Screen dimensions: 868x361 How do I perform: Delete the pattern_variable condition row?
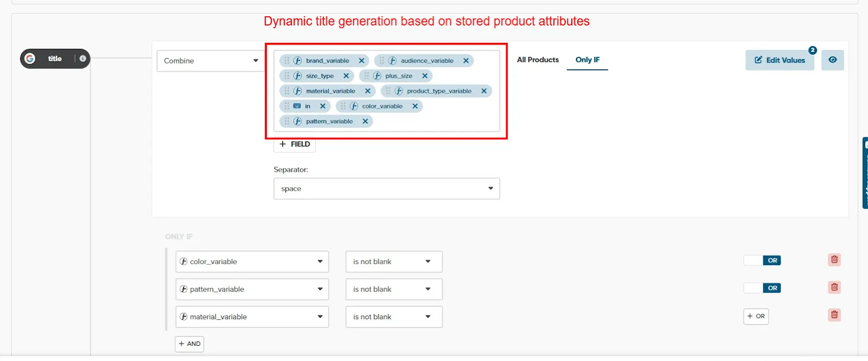coord(834,287)
